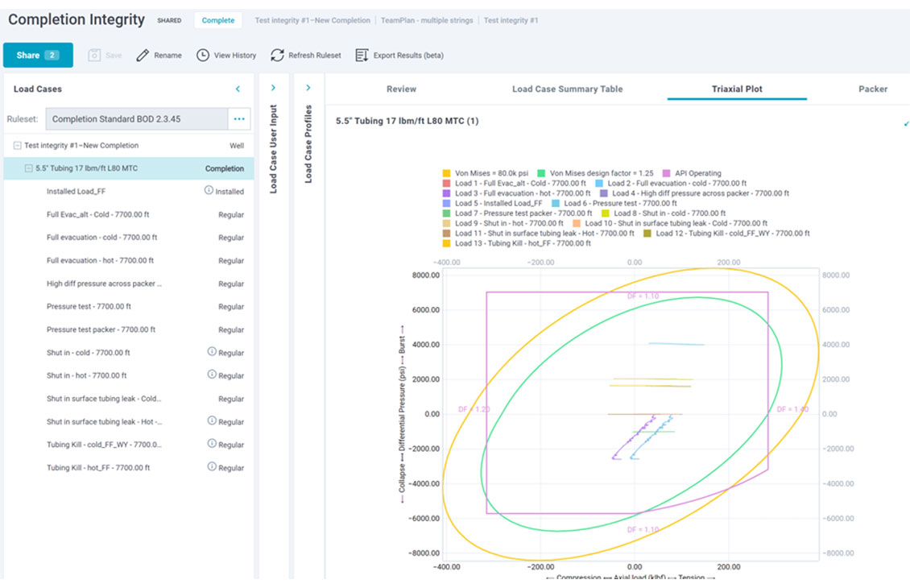Click info icon for Tubing Kill - hot_FF

[212, 467]
